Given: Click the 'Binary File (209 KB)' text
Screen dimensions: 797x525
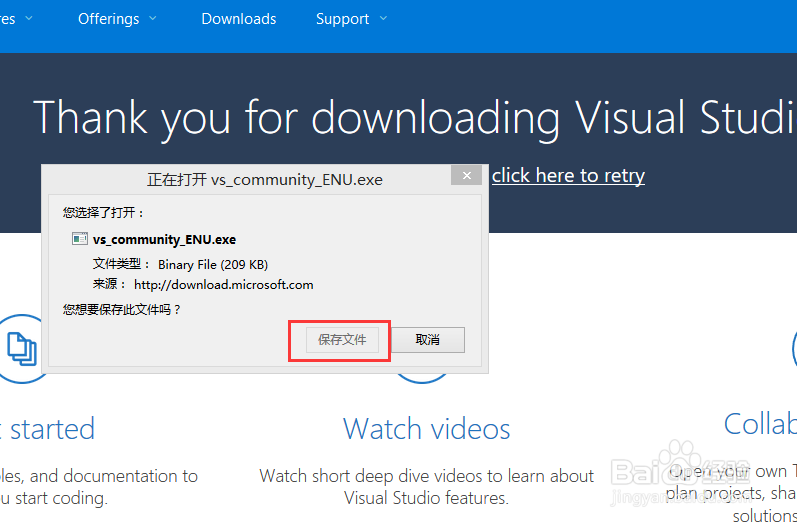Looking at the screenshot, I should point(213,265).
